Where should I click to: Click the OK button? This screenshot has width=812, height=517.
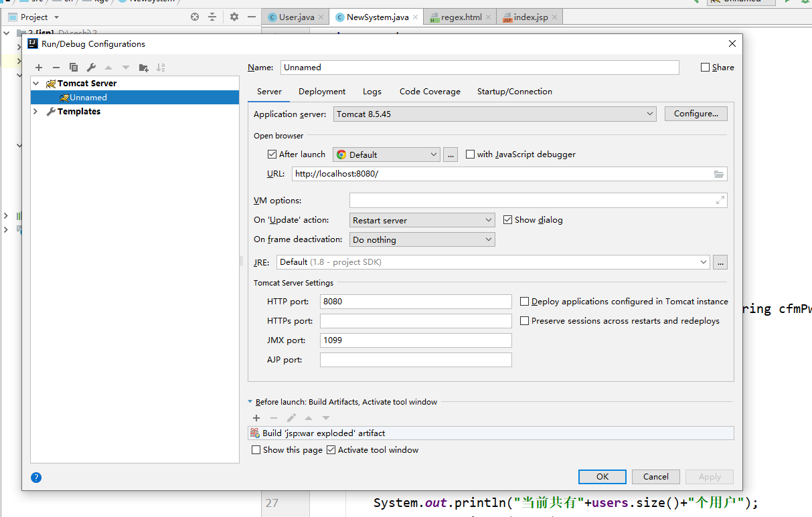click(x=602, y=477)
